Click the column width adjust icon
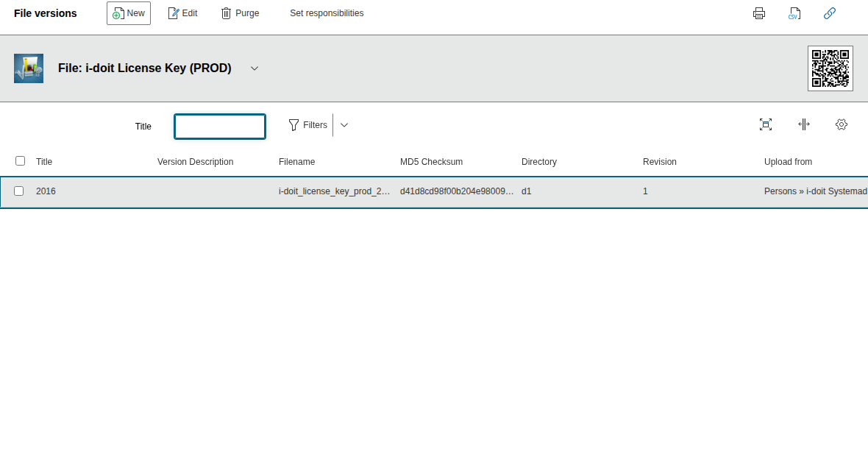This screenshot has width=868, height=471. point(804,124)
